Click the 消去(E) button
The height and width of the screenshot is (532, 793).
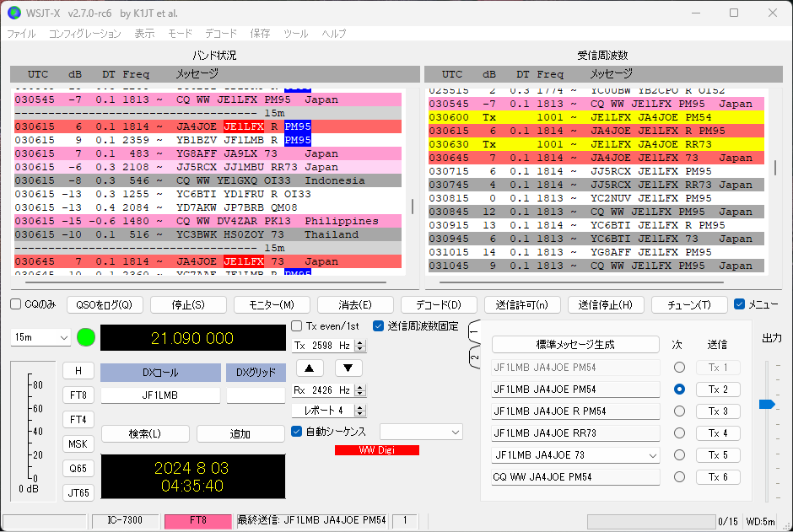coord(355,304)
